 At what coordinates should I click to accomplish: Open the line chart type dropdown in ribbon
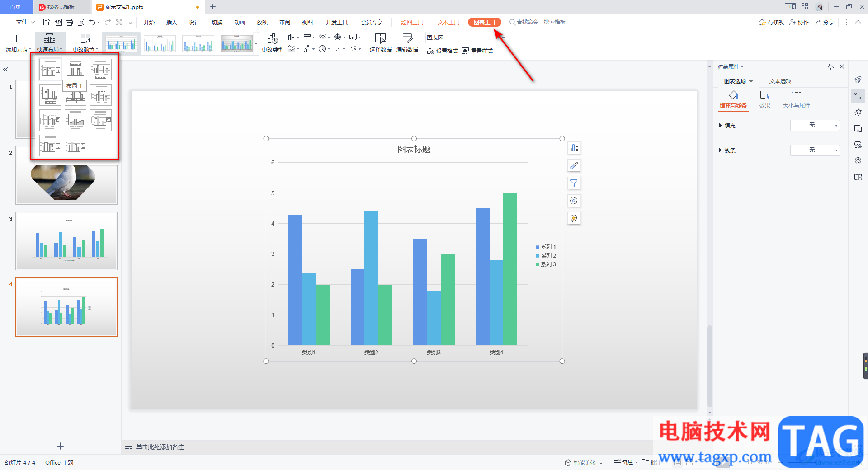click(324, 37)
